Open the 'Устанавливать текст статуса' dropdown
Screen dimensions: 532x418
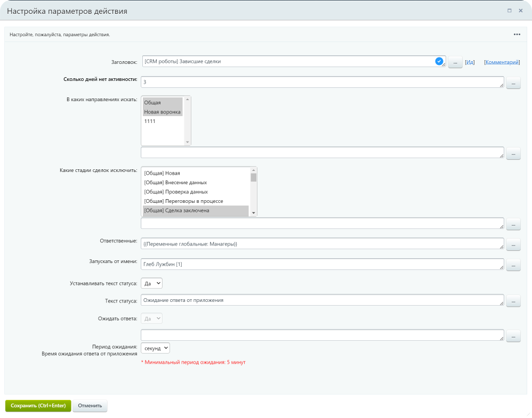click(152, 283)
